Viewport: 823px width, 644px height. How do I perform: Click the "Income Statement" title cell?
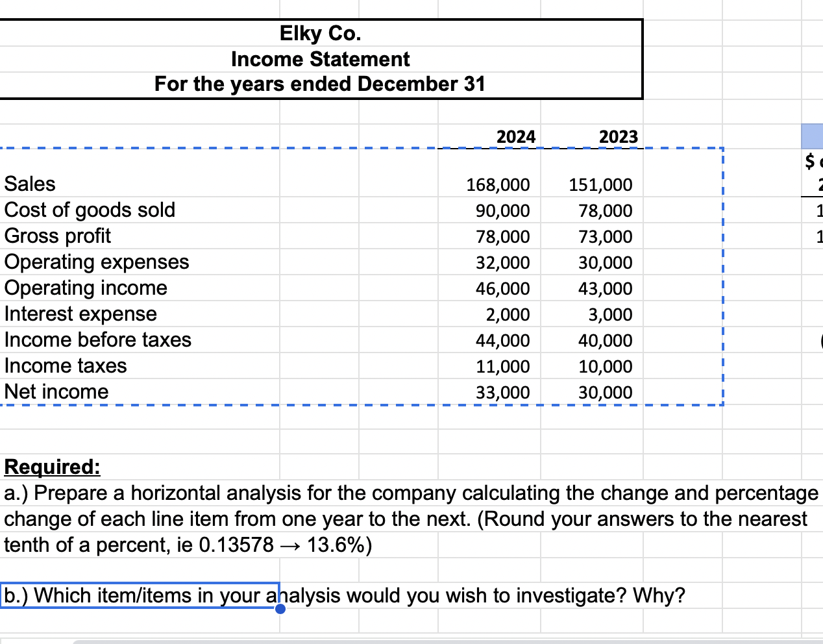click(320, 59)
